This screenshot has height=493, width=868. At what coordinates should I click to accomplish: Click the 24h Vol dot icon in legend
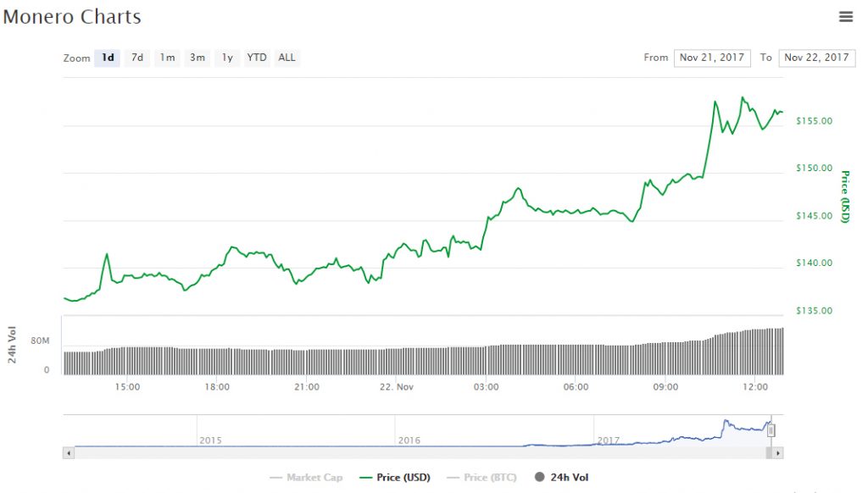(540, 478)
